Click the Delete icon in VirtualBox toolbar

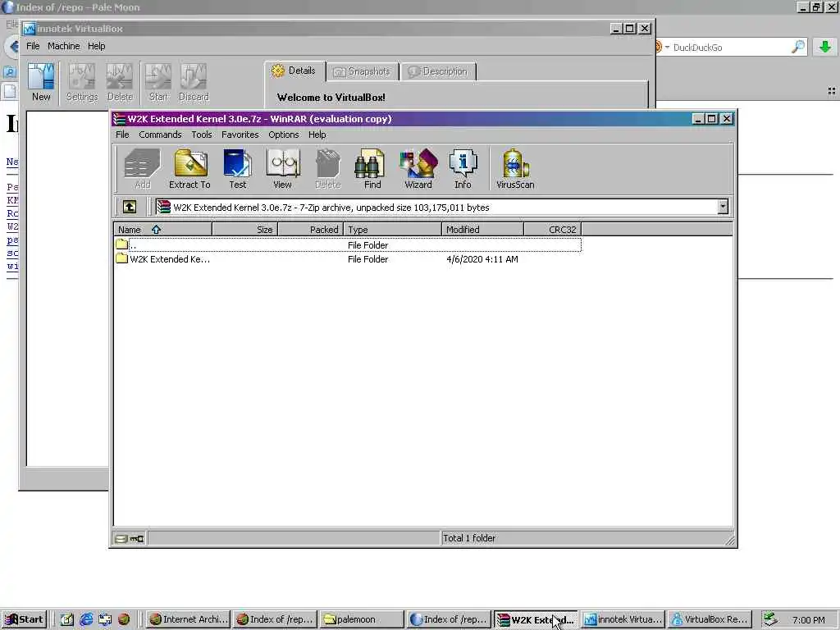tap(120, 82)
